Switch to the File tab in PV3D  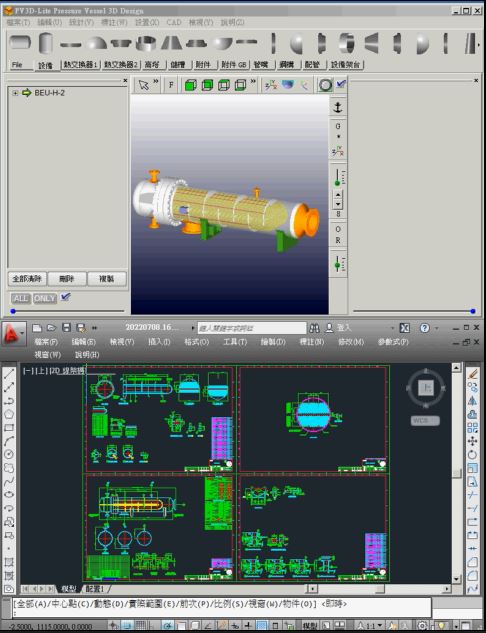(x=17, y=65)
